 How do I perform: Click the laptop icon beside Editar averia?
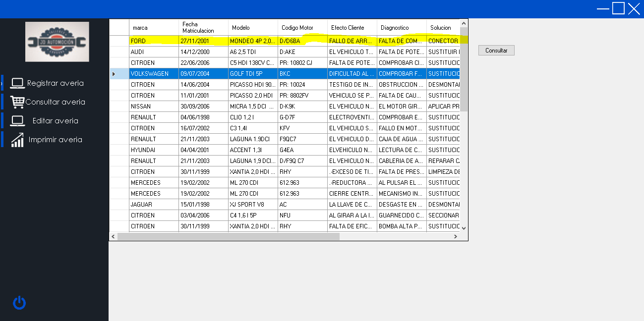18,121
